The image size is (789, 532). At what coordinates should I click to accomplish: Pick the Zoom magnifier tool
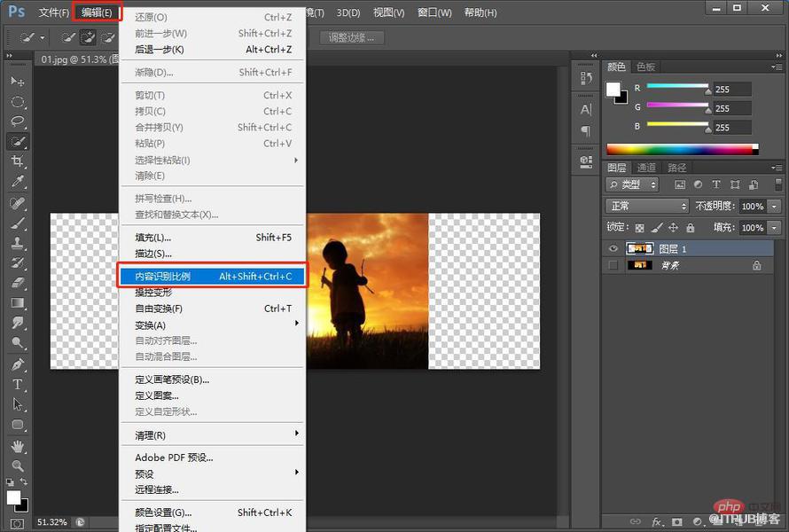point(18,466)
